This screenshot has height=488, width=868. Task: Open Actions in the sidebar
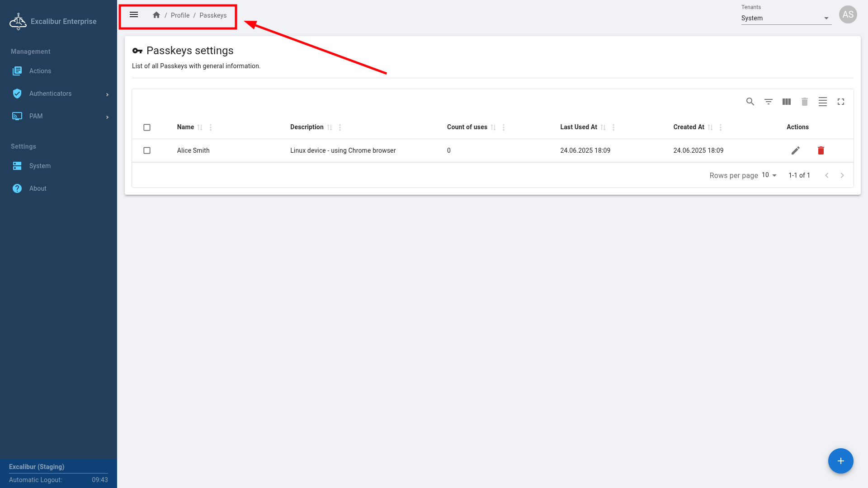click(x=40, y=71)
